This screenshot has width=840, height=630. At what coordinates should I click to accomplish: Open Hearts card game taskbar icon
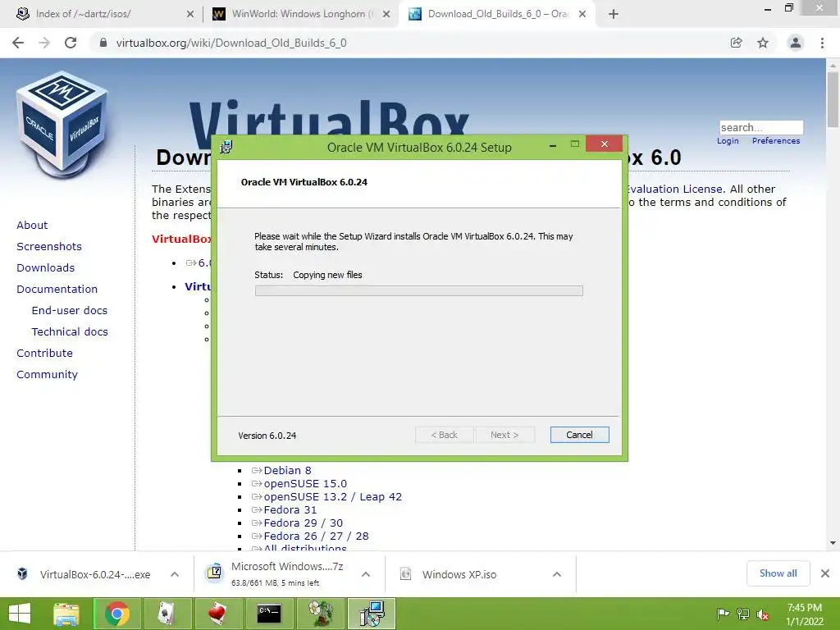(x=217, y=614)
